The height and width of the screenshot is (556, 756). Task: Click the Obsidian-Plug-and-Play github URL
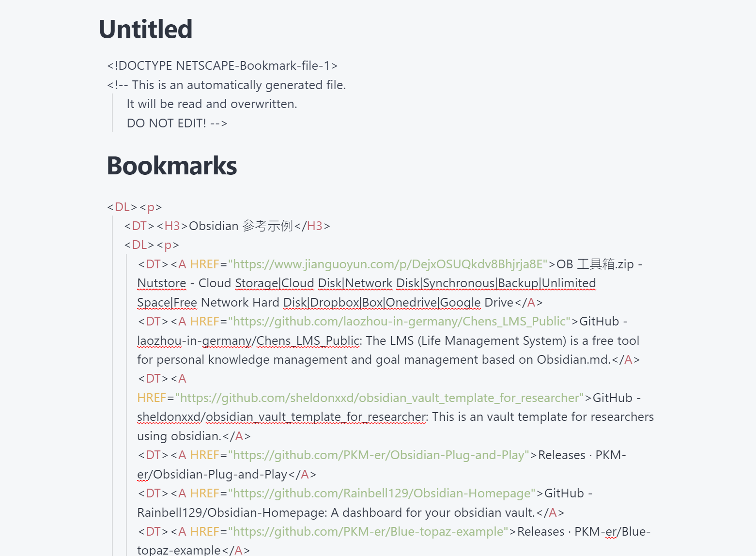[x=379, y=455]
